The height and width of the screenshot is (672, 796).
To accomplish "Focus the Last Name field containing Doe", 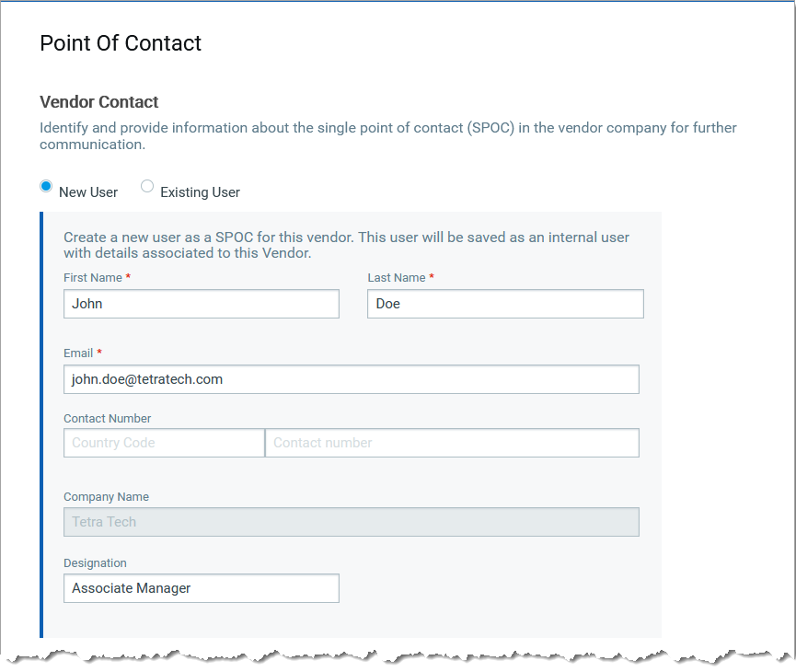I will [x=504, y=304].
